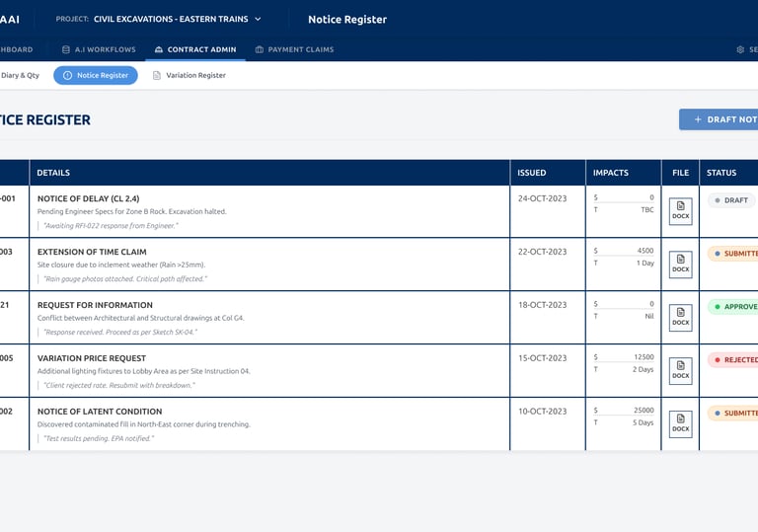Viewport: 758px width, 532px height.
Task: Click time impact '1 Day'
Action: click(644, 264)
